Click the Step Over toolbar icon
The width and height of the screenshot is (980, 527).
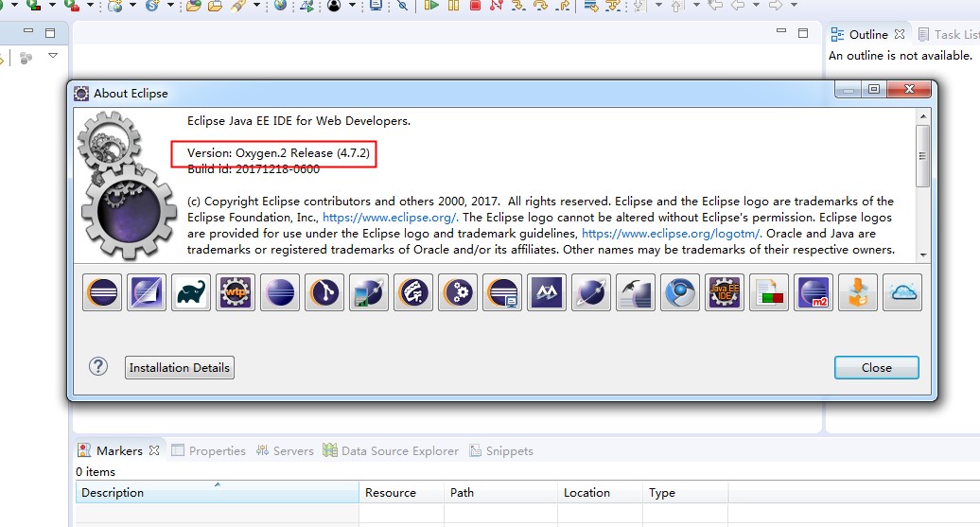541,5
